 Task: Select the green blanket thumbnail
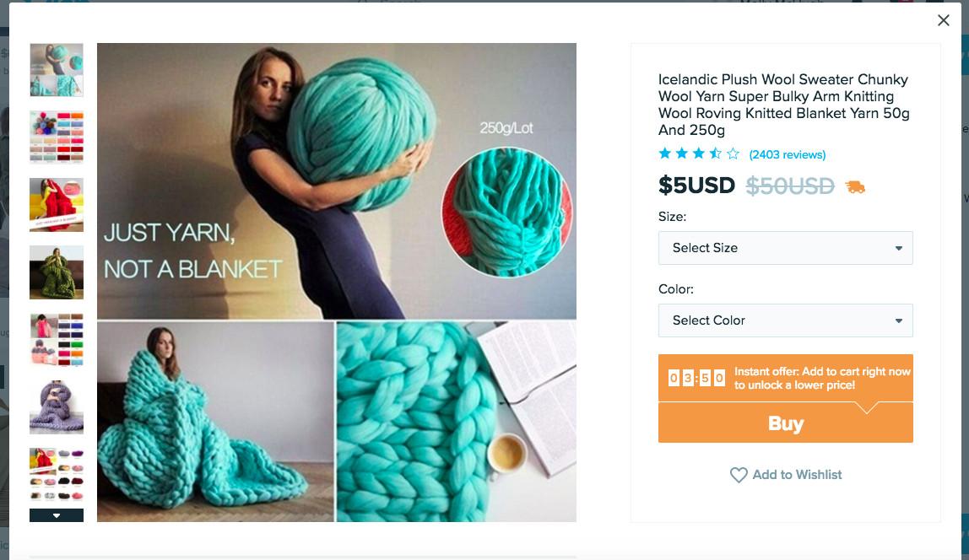(x=57, y=272)
